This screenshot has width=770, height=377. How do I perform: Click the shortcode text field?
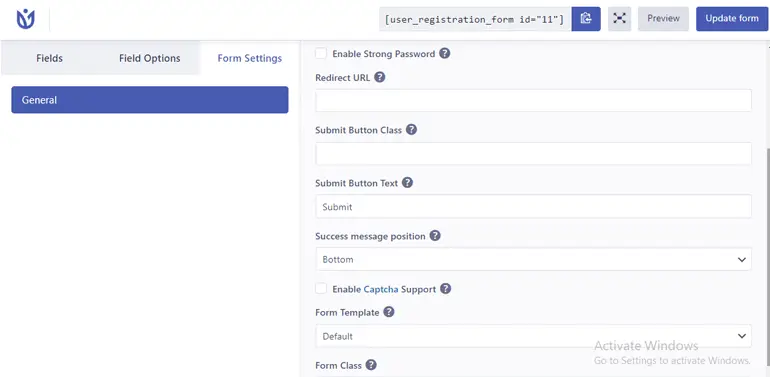click(475, 19)
